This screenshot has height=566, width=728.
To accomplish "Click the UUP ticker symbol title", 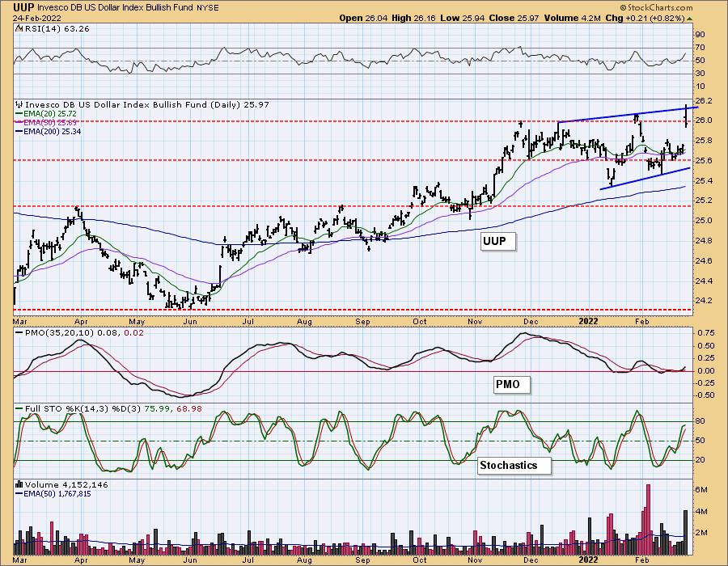I will [x=23, y=7].
